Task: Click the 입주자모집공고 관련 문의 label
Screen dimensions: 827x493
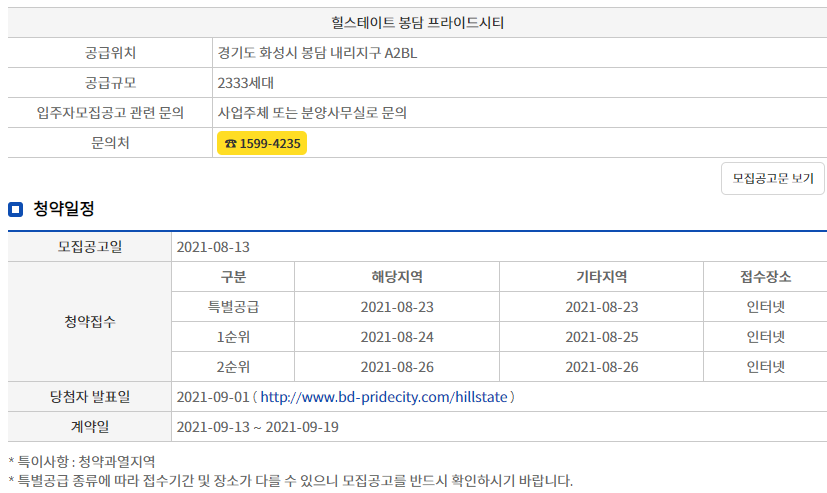Action: point(110,113)
